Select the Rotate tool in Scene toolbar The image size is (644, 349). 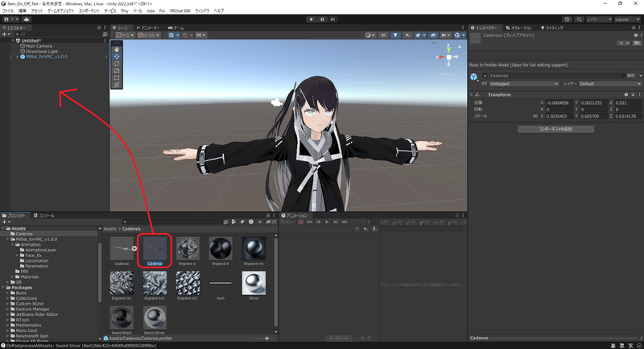click(x=117, y=64)
